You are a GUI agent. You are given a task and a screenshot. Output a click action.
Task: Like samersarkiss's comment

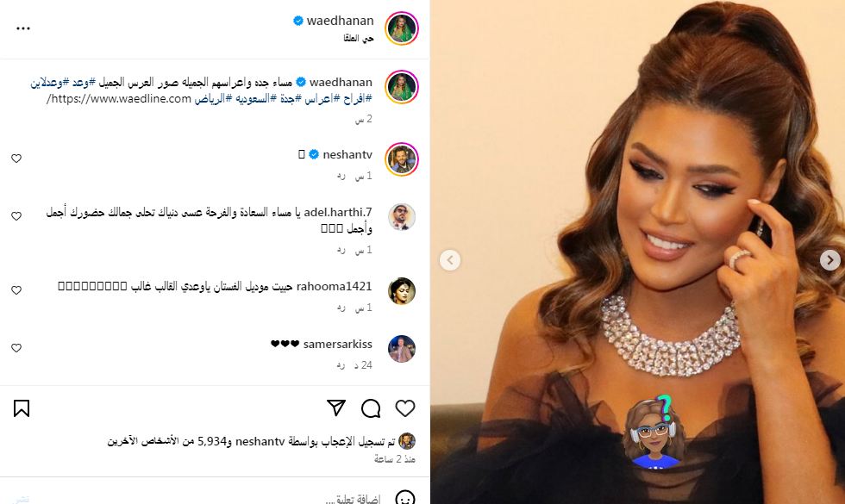[x=16, y=348]
